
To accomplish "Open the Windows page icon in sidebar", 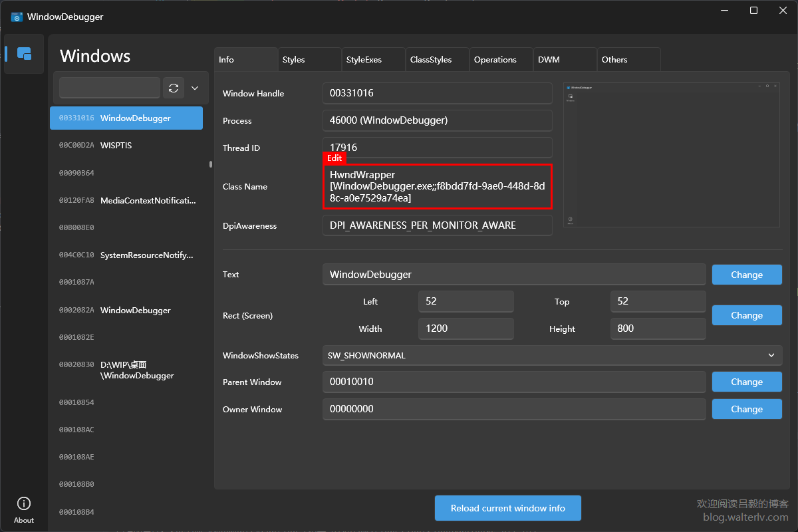I will coord(24,54).
